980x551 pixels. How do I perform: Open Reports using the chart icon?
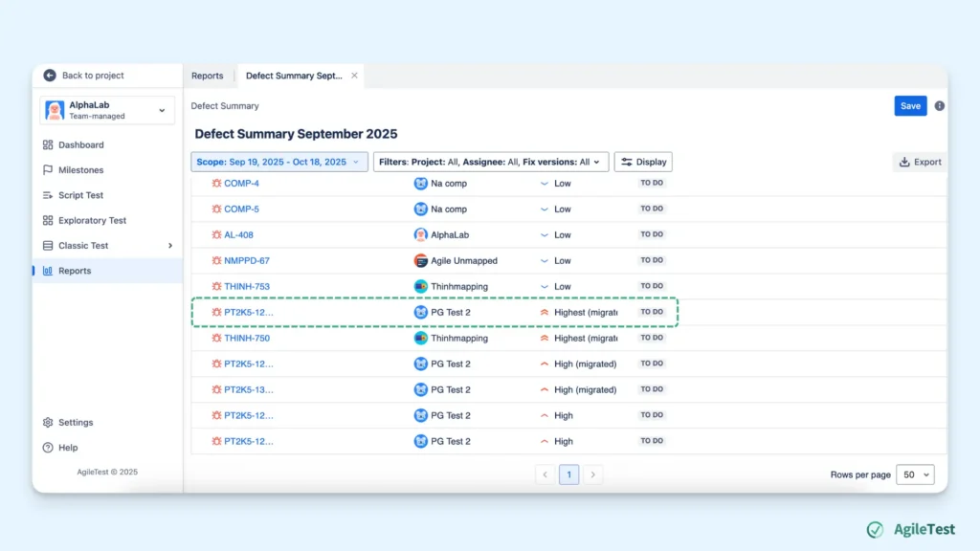coord(48,271)
